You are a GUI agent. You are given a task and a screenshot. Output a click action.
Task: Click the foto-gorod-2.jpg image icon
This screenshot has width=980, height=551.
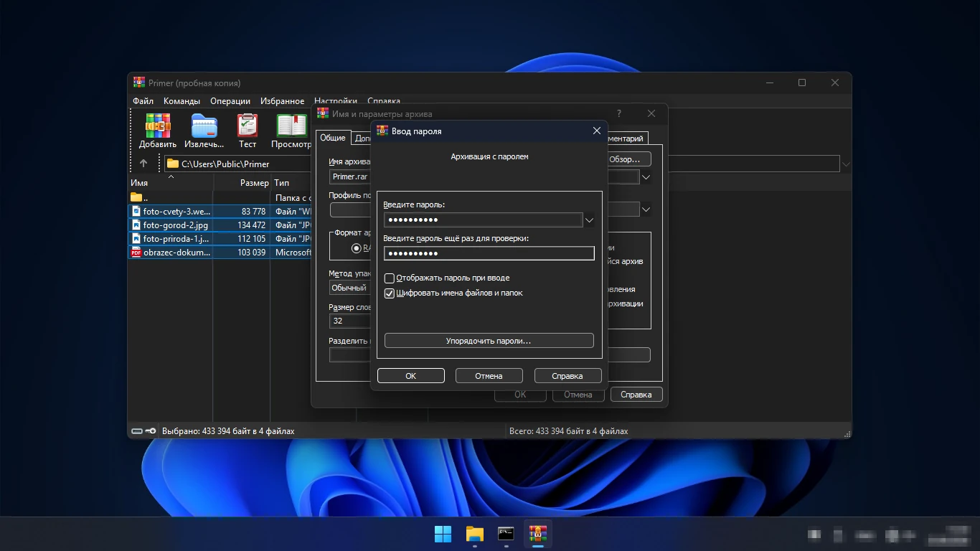(136, 225)
